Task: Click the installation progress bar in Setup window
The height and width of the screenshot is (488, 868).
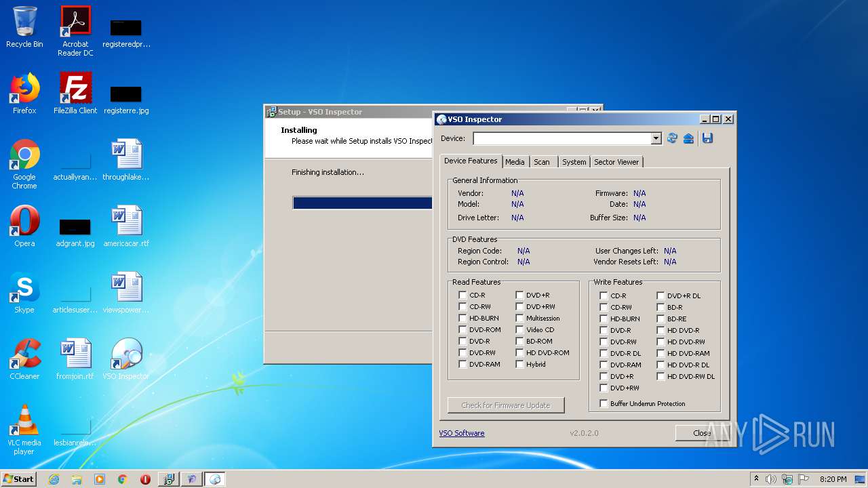Action: (x=362, y=203)
